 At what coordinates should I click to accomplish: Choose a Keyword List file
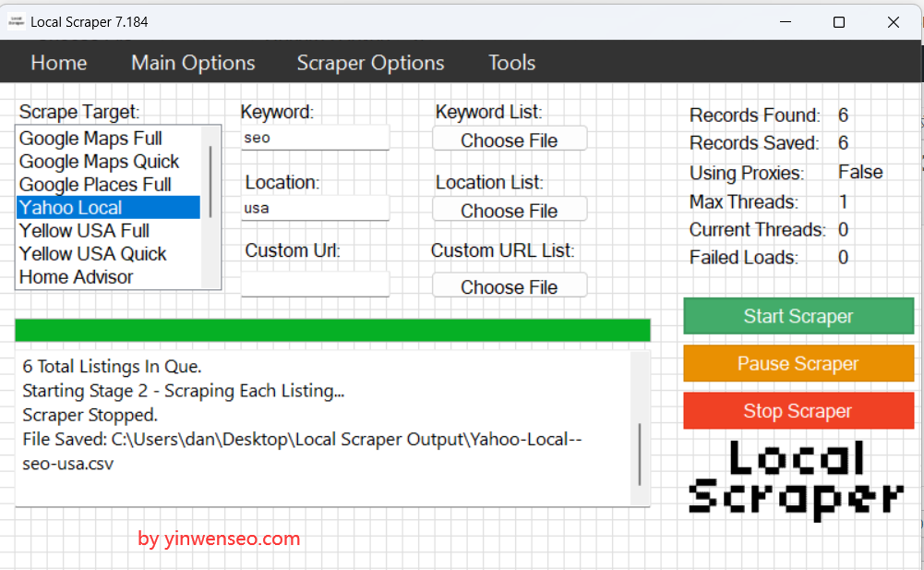click(x=510, y=138)
